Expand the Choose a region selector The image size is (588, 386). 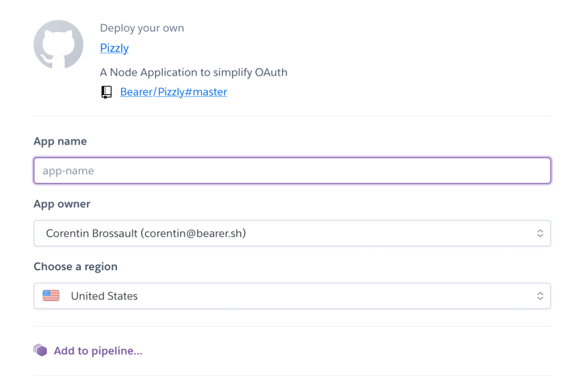[x=292, y=296]
